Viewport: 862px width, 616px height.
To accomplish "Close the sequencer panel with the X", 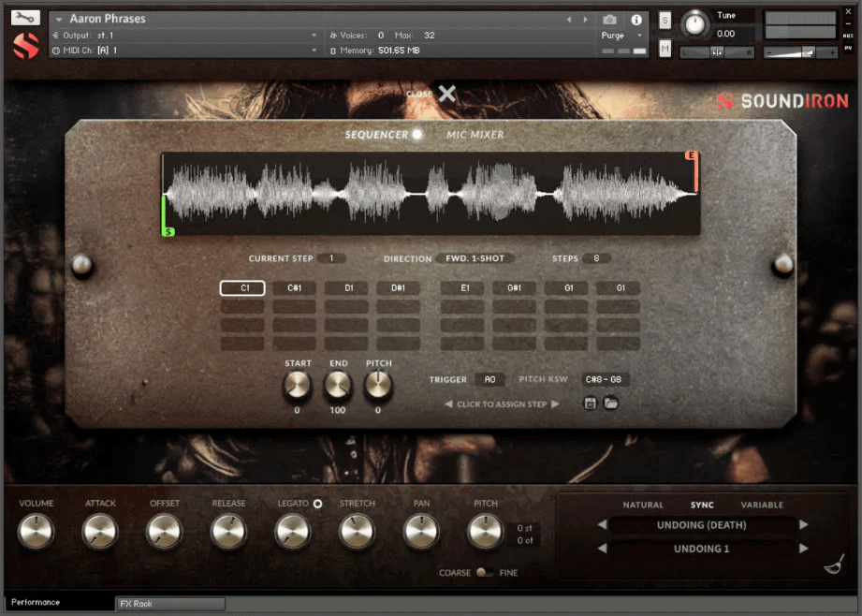I will [447, 94].
